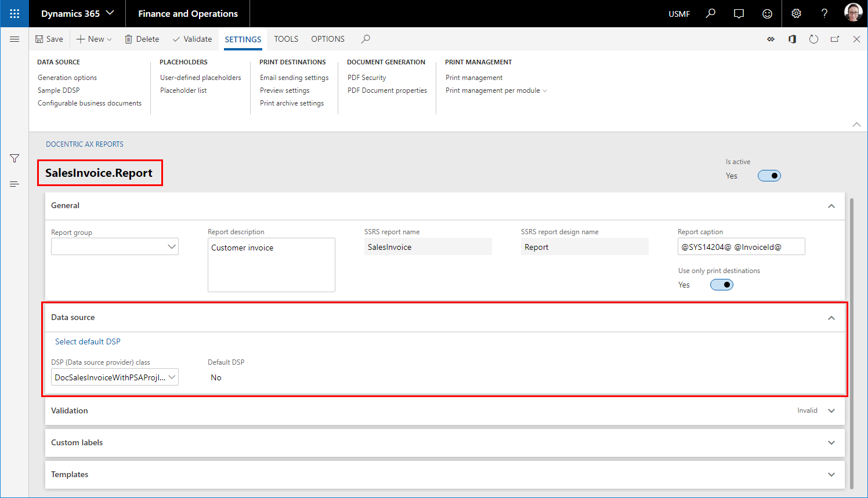Viewport: 868px width, 498px height.
Task: Open Print management
Action: click(474, 78)
